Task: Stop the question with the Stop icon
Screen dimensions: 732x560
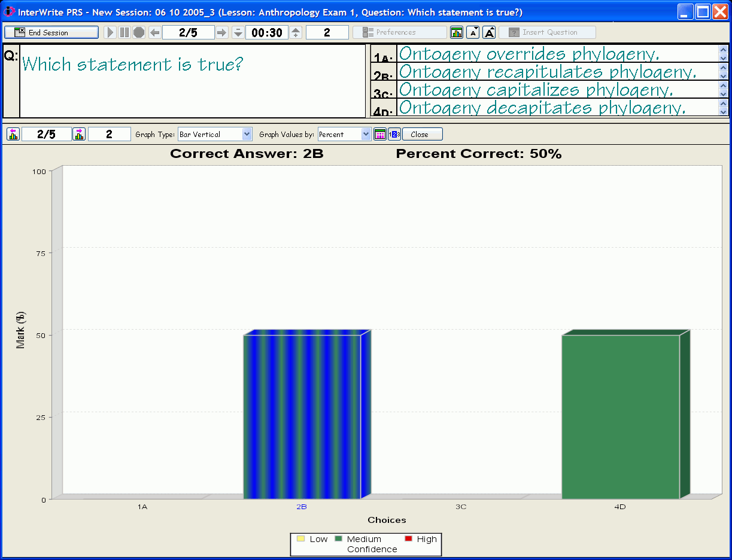Action: 138,32
